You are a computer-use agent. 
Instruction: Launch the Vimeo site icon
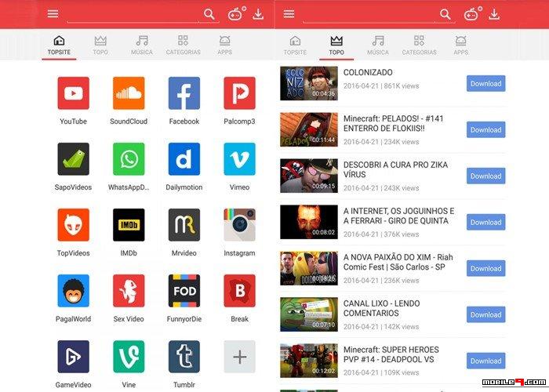(239, 159)
